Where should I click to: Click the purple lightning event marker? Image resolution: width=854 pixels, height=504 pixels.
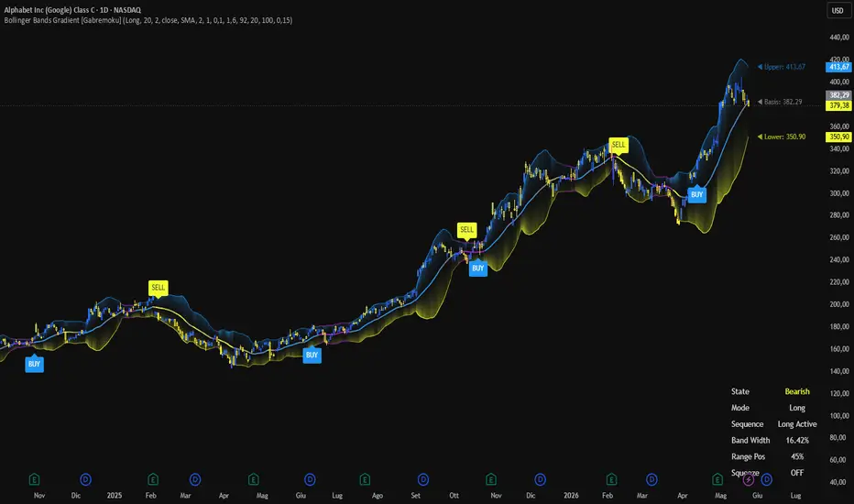pos(749,479)
